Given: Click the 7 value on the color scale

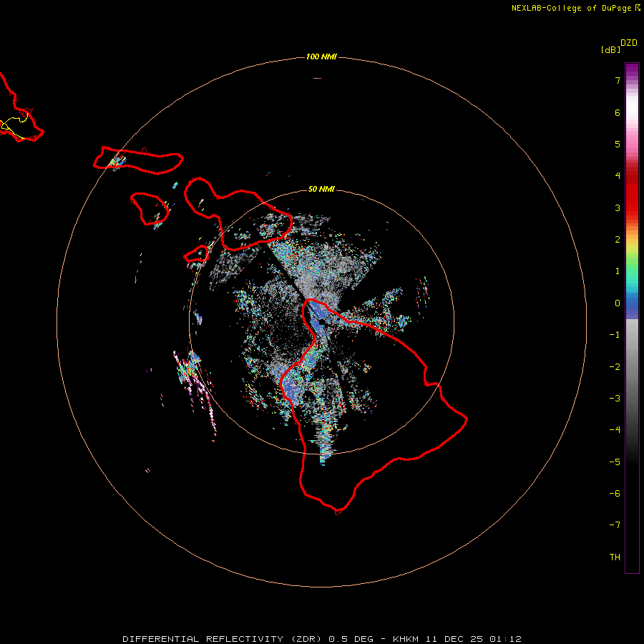Looking at the screenshot, I should (x=618, y=80).
